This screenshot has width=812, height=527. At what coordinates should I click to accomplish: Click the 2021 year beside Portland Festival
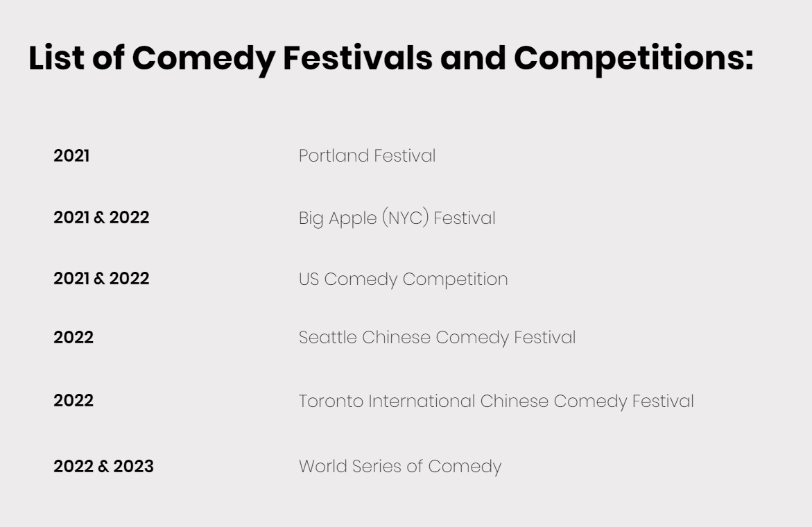[71, 156]
